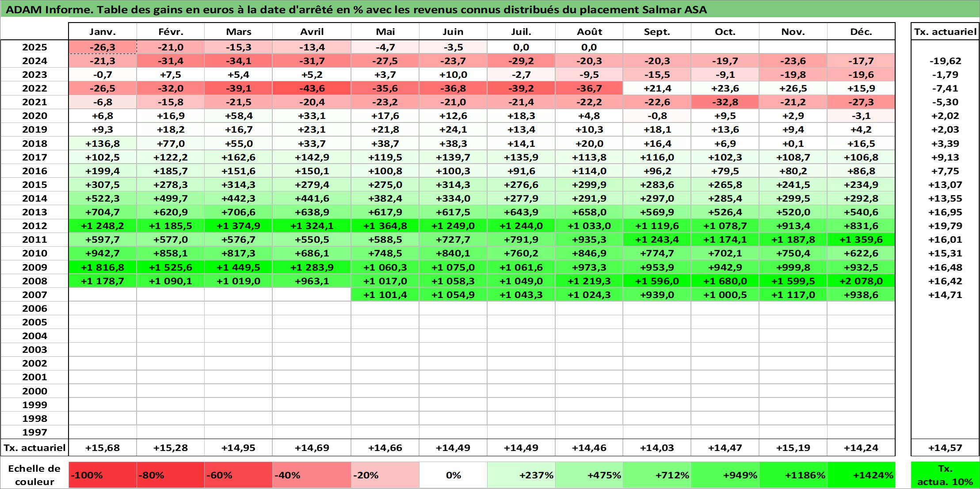Select the Août column header
980x489 pixels.
pyautogui.click(x=589, y=32)
